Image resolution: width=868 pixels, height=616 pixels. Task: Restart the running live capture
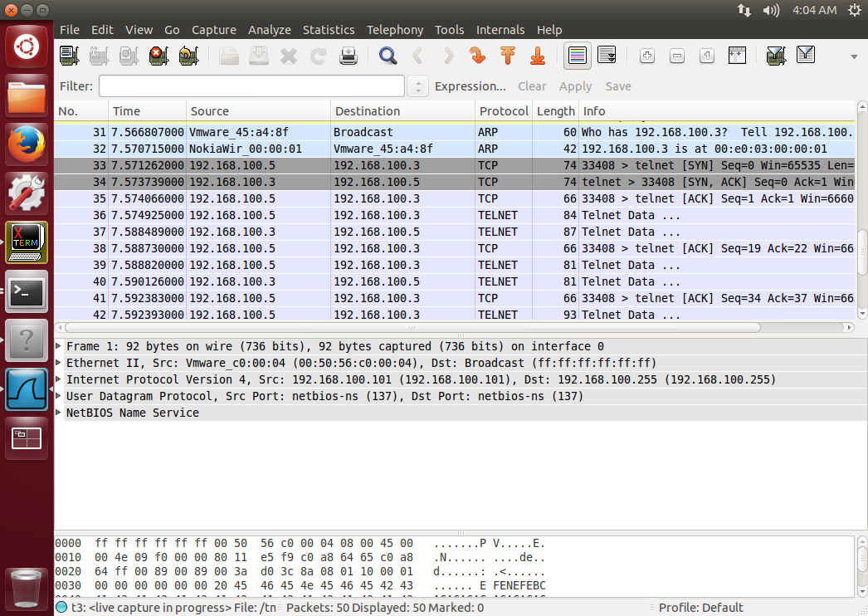click(188, 56)
